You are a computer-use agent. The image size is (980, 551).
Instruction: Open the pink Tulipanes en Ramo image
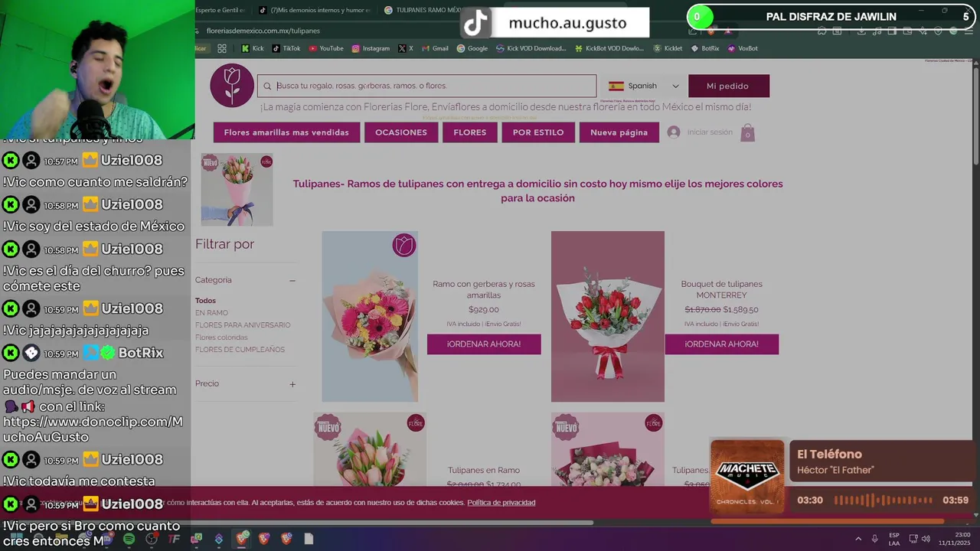[x=370, y=450]
